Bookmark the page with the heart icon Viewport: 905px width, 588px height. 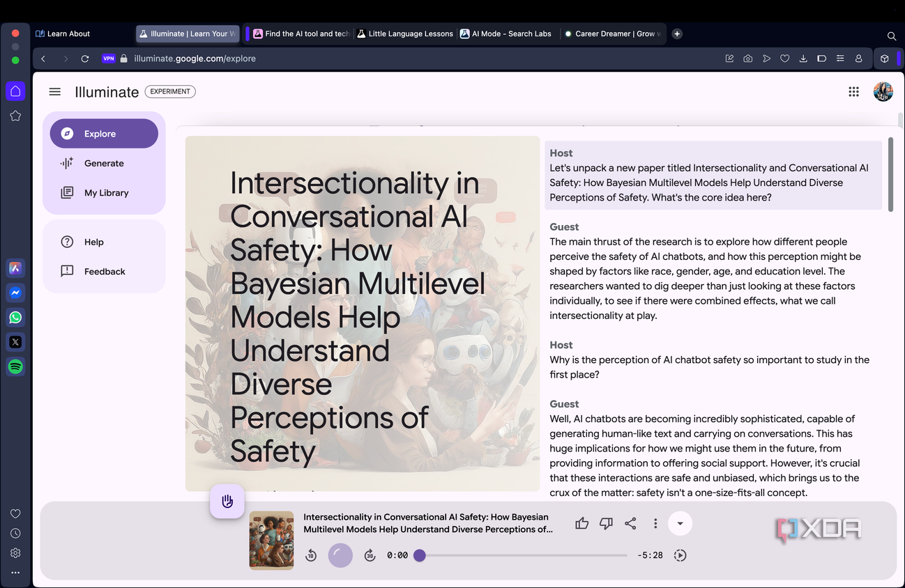[x=785, y=59]
